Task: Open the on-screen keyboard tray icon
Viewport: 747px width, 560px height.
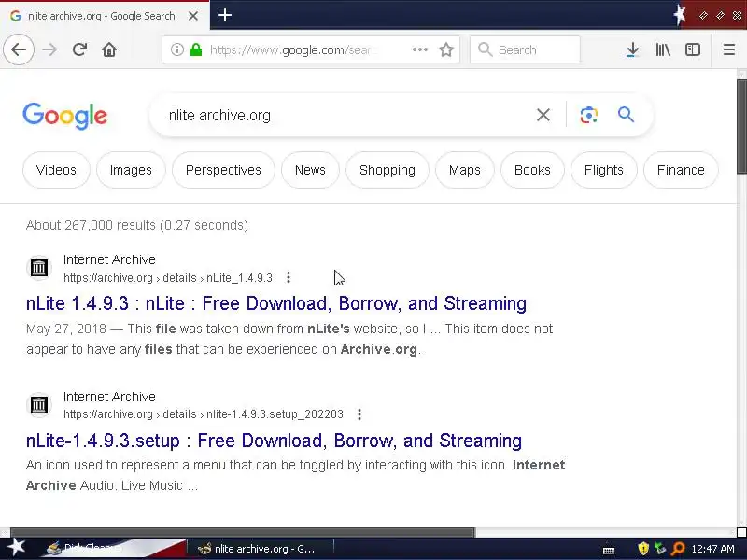Action: (x=609, y=550)
